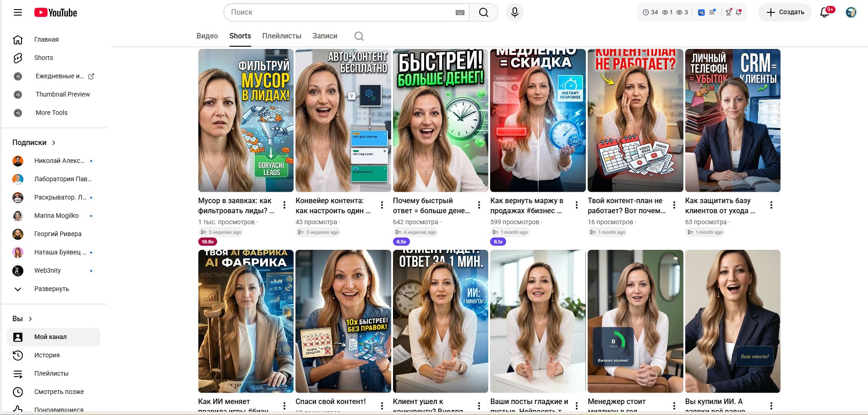Click the Создать button
868x415 pixels.
(x=785, y=12)
